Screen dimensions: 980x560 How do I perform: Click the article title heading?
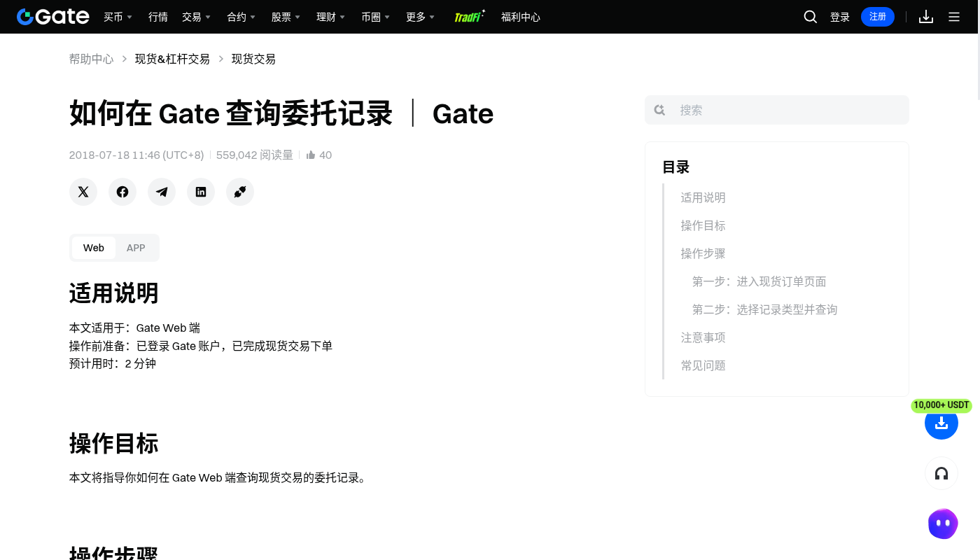click(281, 113)
